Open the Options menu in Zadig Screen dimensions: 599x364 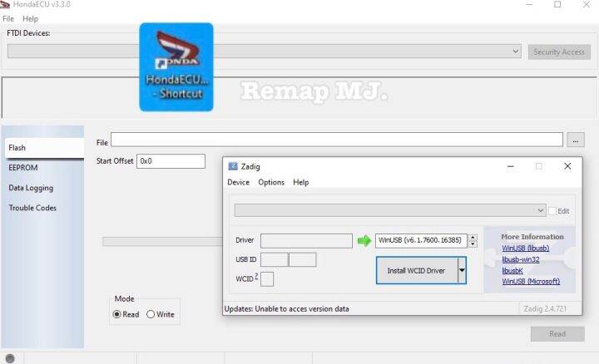coord(271,182)
